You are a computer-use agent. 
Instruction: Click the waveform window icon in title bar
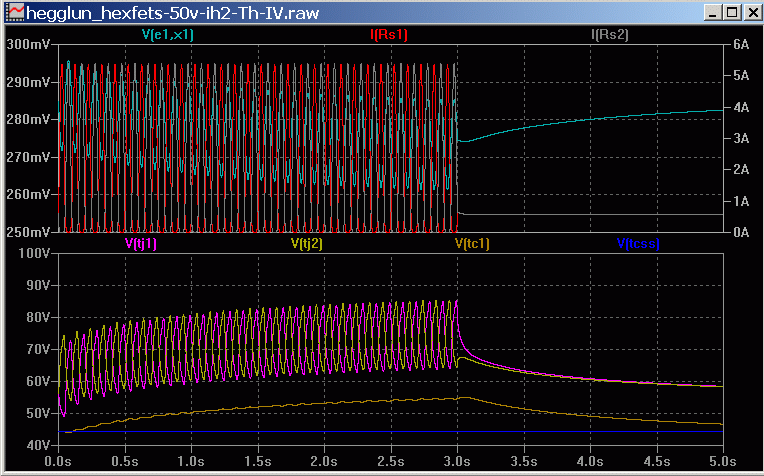click(x=15, y=12)
